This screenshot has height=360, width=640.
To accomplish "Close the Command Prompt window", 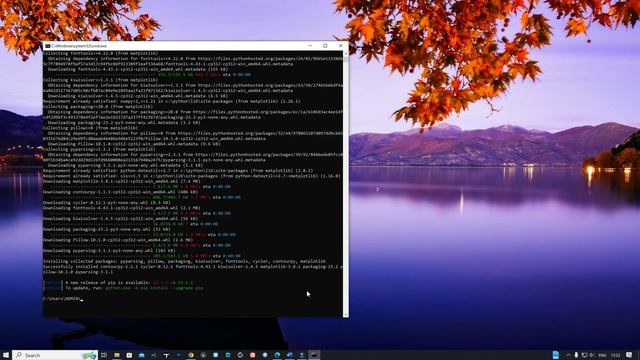I will point(340,46).
